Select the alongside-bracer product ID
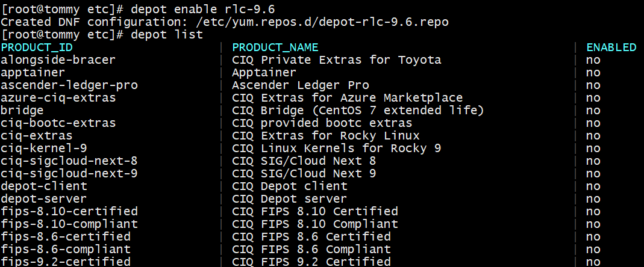This screenshot has height=267, width=644. tap(58, 60)
